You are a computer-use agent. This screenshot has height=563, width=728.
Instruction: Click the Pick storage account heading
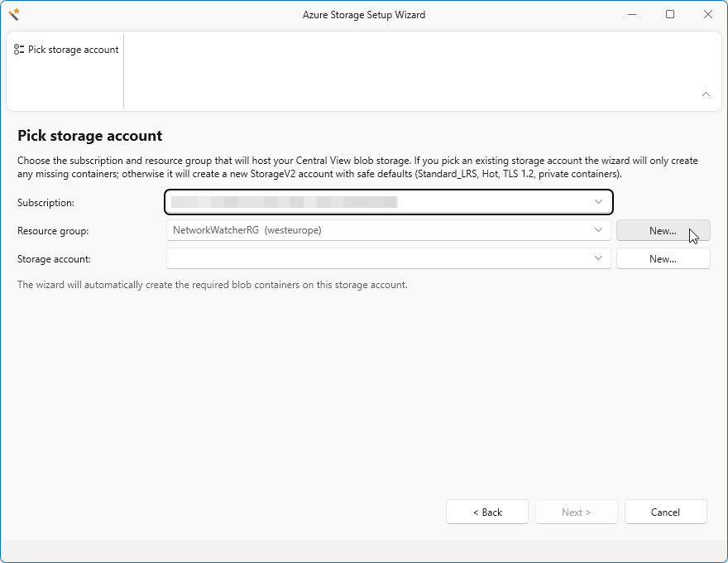click(x=89, y=136)
